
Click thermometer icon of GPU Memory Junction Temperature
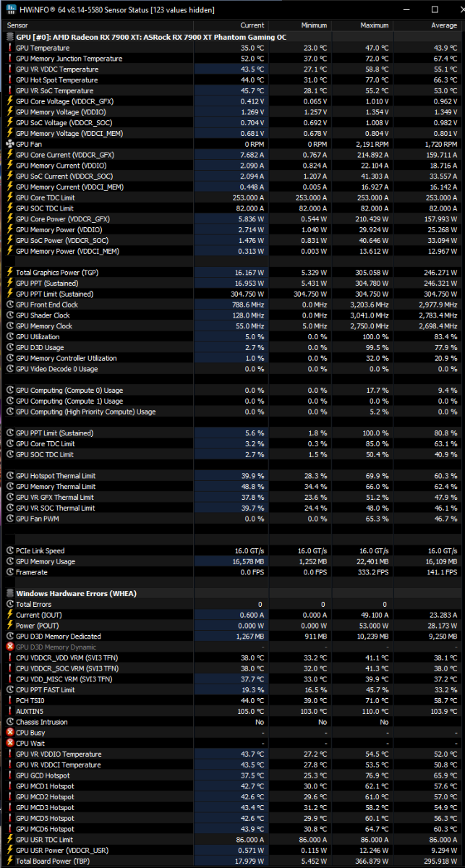[10, 59]
